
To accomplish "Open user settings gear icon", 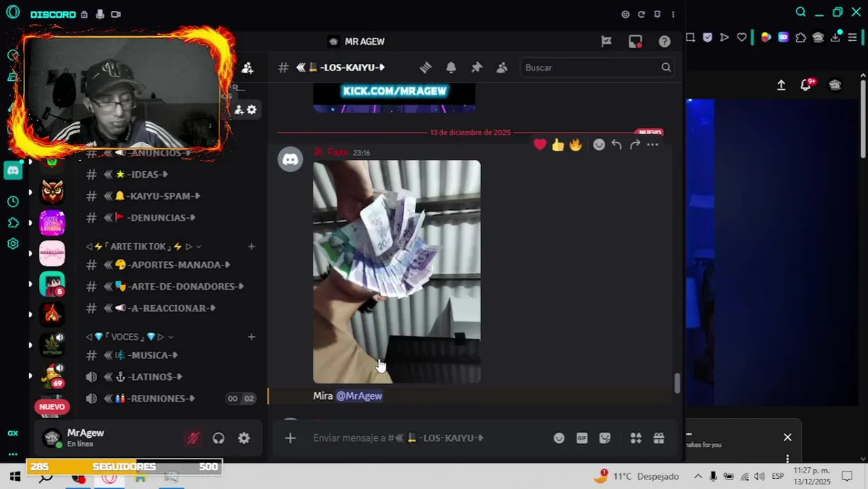I will click(244, 438).
